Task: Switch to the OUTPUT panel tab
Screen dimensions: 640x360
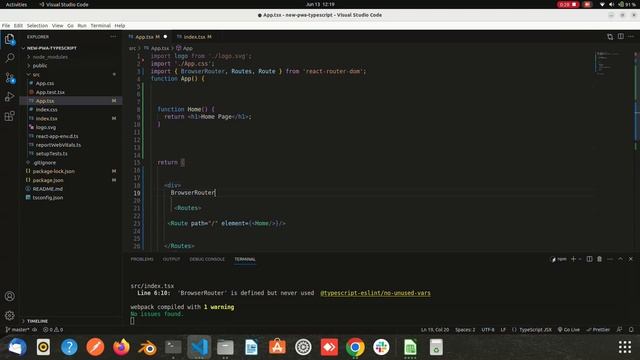Action: (171, 259)
